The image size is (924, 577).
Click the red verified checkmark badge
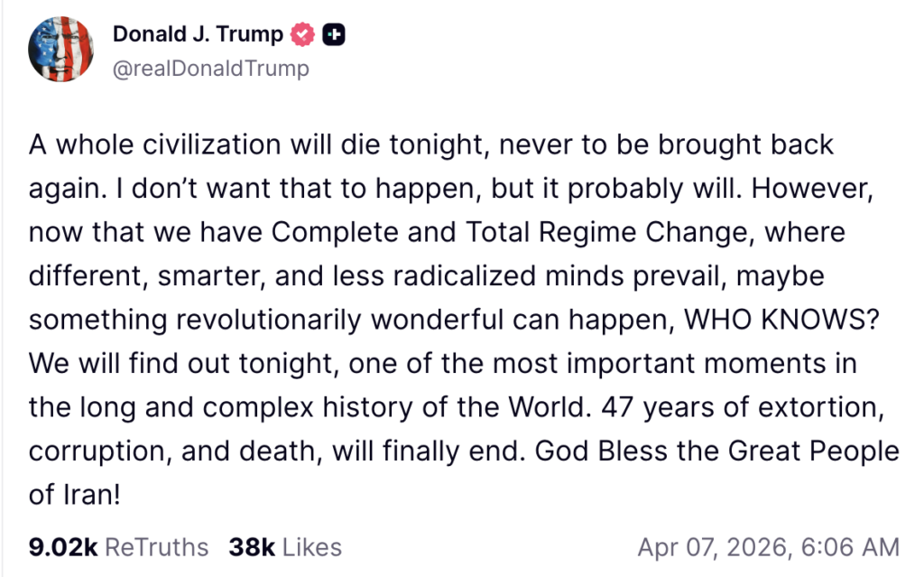tap(303, 35)
